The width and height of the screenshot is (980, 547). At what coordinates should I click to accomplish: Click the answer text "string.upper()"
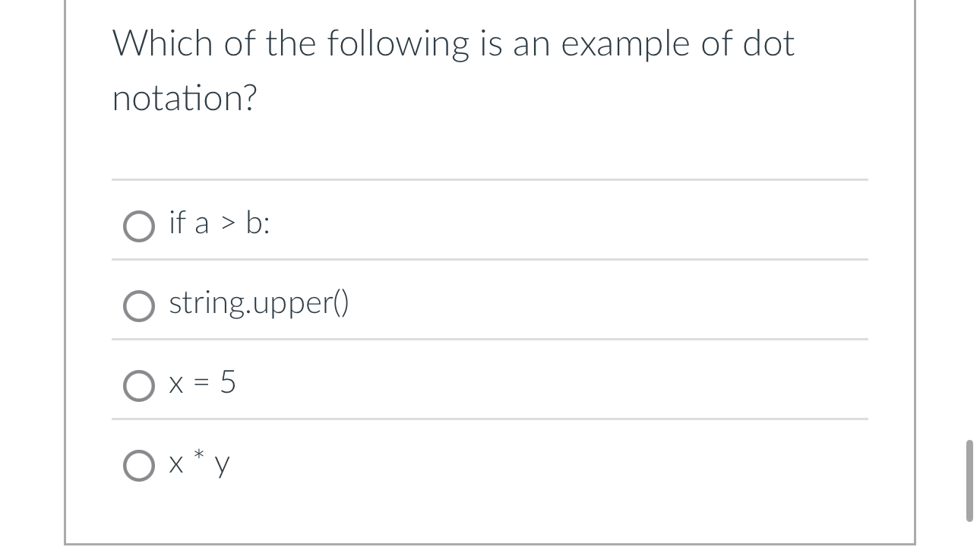[258, 305]
